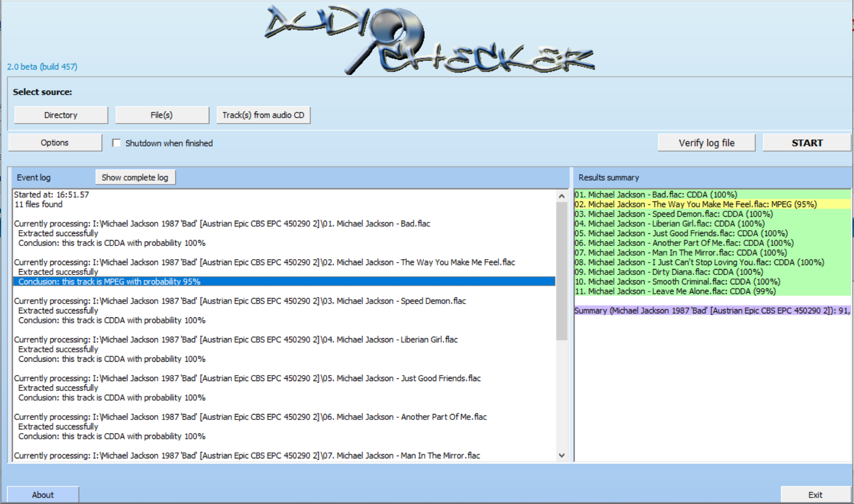854x504 pixels.
Task: Enable Shutdown when finished checkbox
Action: click(x=116, y=143)
